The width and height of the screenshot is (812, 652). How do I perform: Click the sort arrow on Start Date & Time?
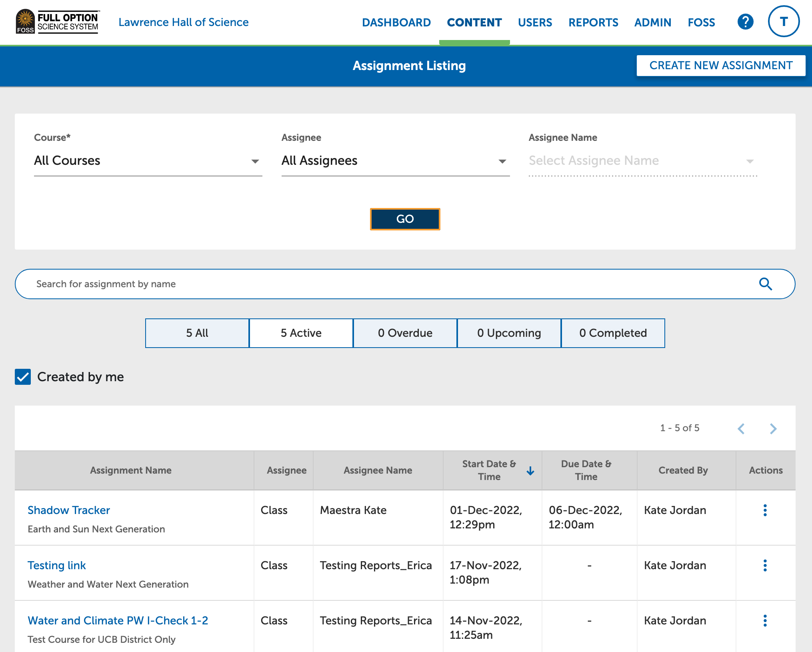(x=530, y=471)
